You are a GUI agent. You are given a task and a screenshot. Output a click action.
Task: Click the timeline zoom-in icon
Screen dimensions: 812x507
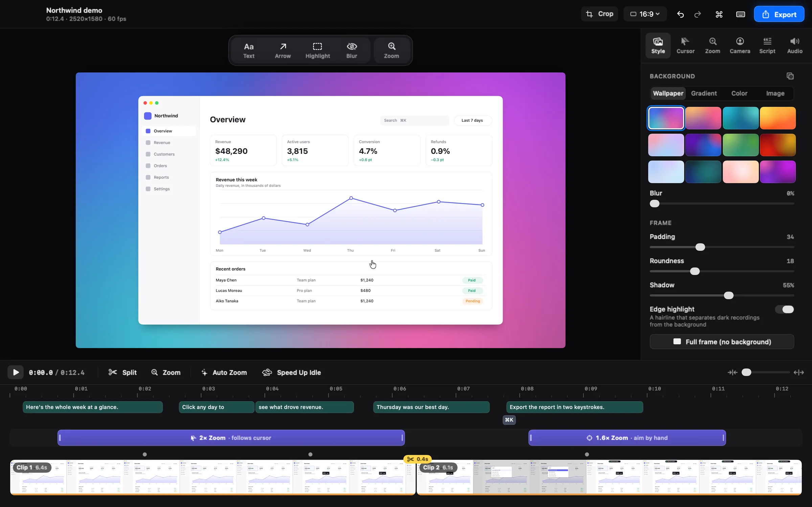pos(799,372)
